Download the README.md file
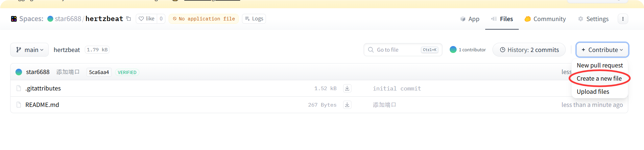Image resolution: width=644 pixels, height=150 pixels. tap(347, 105)
